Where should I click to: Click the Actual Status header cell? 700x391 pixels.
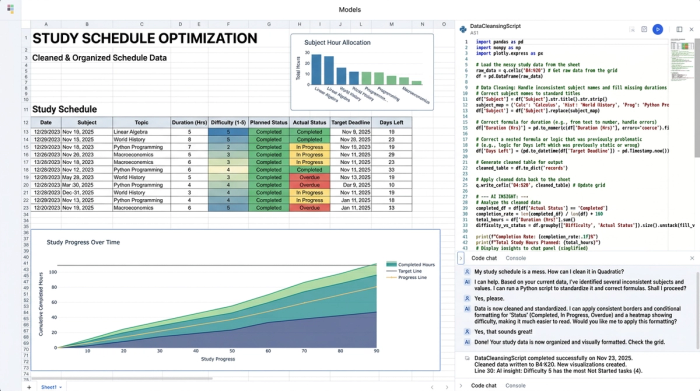[309, 122]
